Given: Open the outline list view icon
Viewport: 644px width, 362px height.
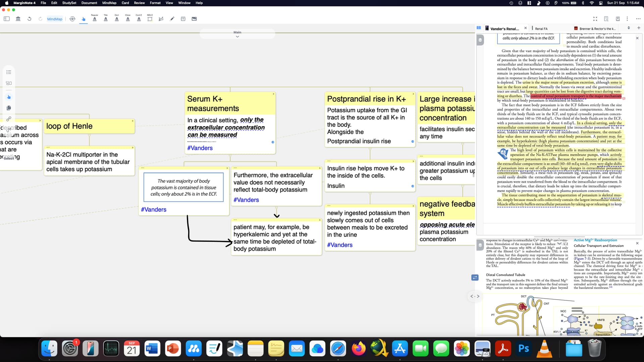Looking at the screenshot, I should click(9, 72).
